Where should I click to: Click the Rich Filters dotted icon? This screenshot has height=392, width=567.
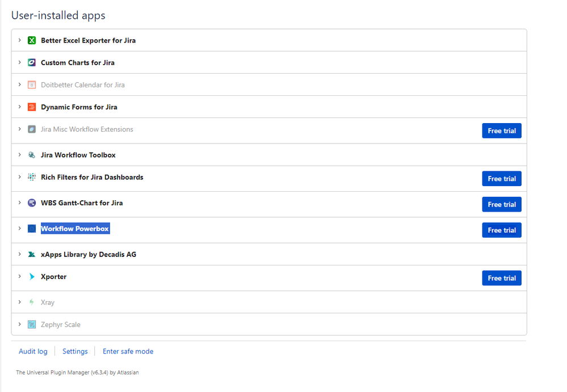[32, 177]
